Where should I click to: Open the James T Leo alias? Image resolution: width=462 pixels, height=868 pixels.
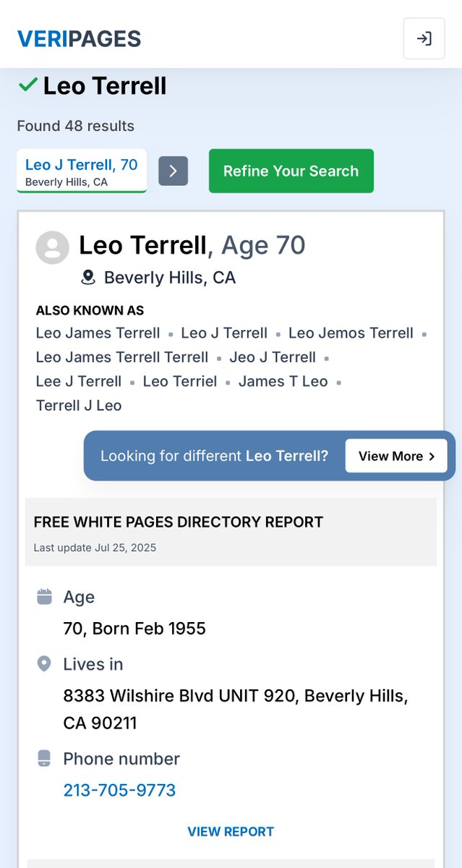point(283,381)
